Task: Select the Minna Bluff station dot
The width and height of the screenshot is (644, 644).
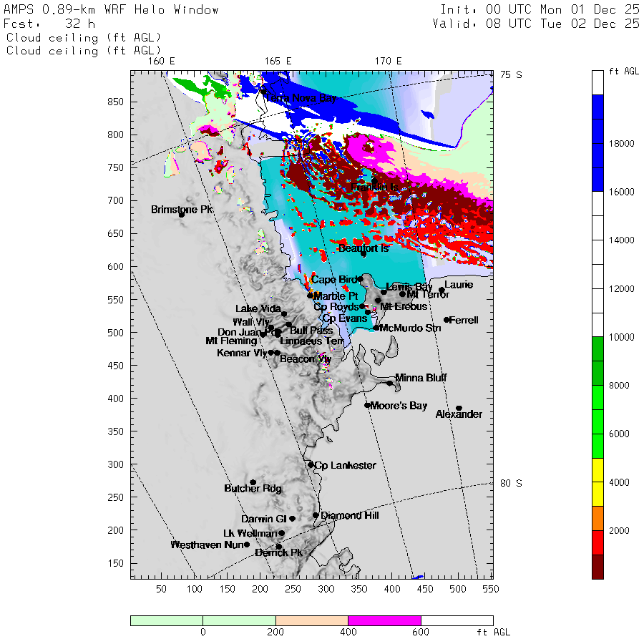Action: point(389,384)
